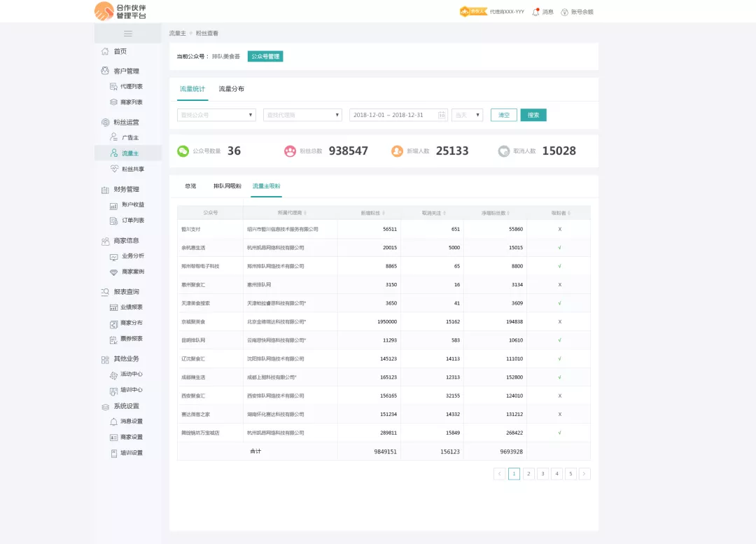Click the 账号余额 icon in header
Image resolution: width=756 pixels, height=544 pixels.
point(564,12)
